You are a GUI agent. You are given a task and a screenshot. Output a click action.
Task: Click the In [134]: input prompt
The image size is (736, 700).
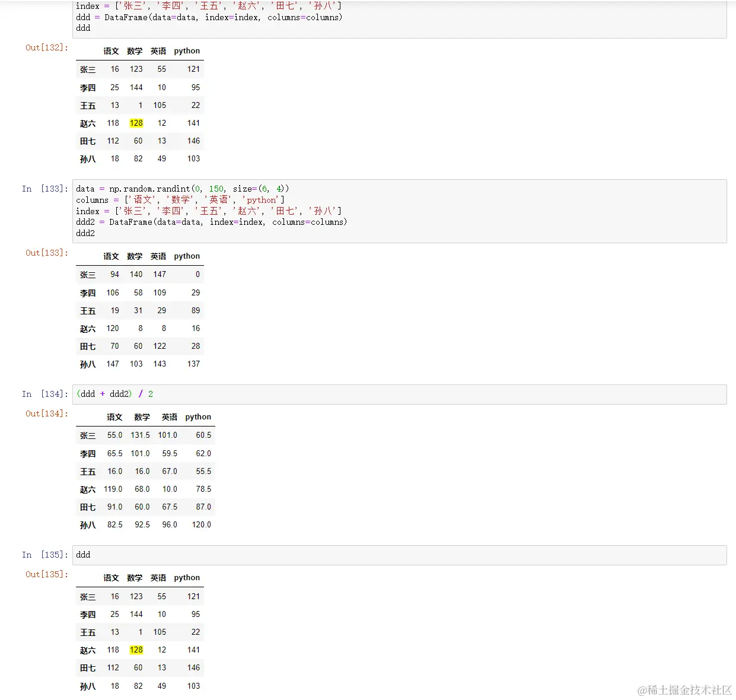45,394
